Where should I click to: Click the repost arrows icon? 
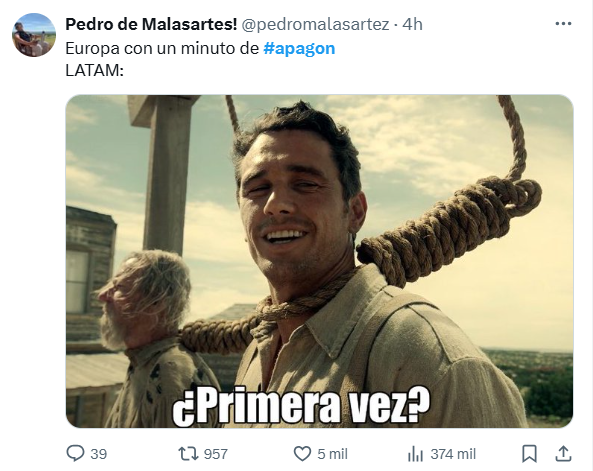[188, 454]
